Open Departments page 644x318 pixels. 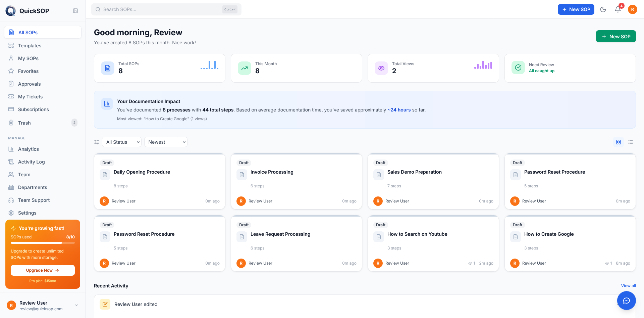43,187
